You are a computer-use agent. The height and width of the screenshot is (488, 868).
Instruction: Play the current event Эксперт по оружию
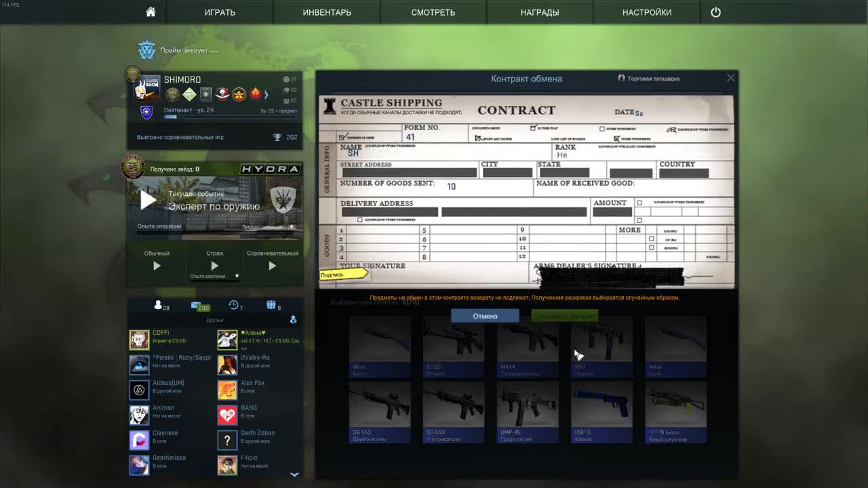(x=148, y=200)
